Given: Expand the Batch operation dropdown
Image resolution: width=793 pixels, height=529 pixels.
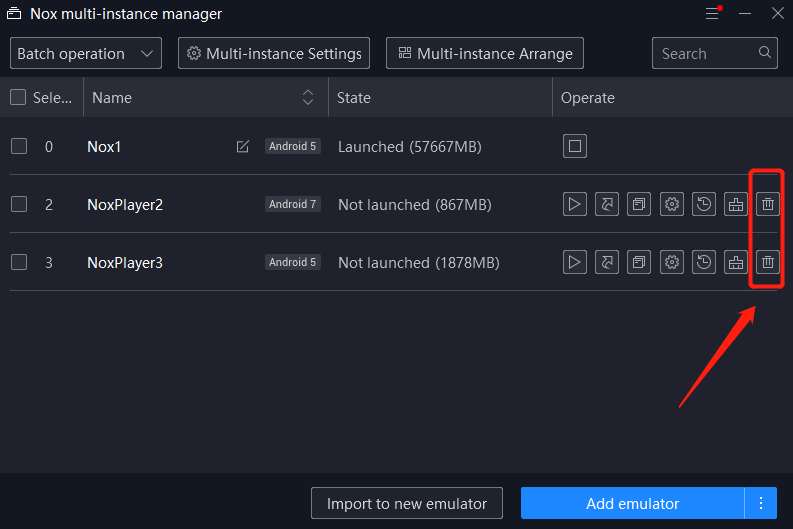Looking at the screenshot, I should pos(86,53).
